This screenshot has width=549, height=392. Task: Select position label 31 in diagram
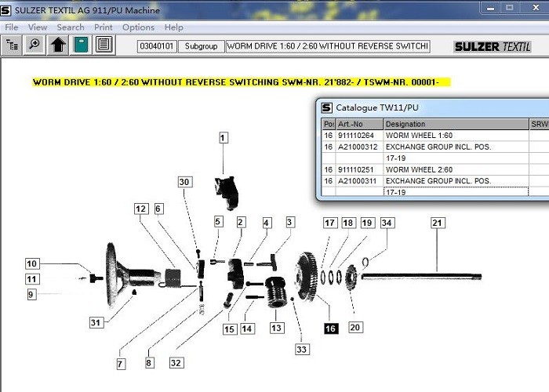coord(96,322)
